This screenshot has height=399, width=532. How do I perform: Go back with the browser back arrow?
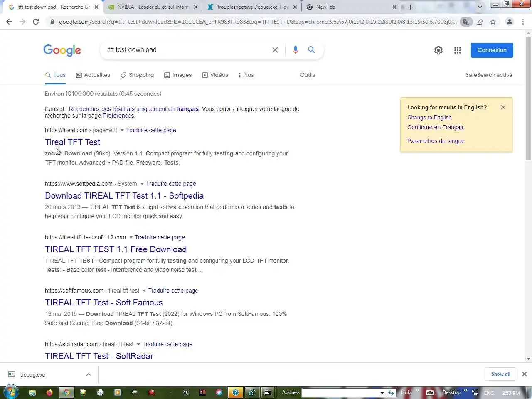[9, 22]
